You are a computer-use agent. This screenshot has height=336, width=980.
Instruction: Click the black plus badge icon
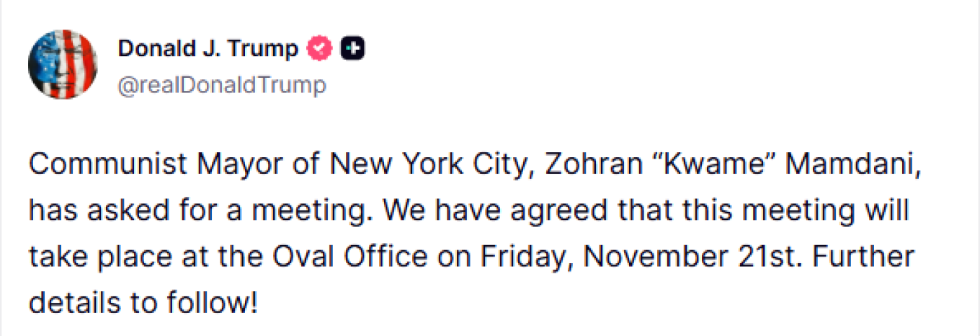[x=352, y=49]
